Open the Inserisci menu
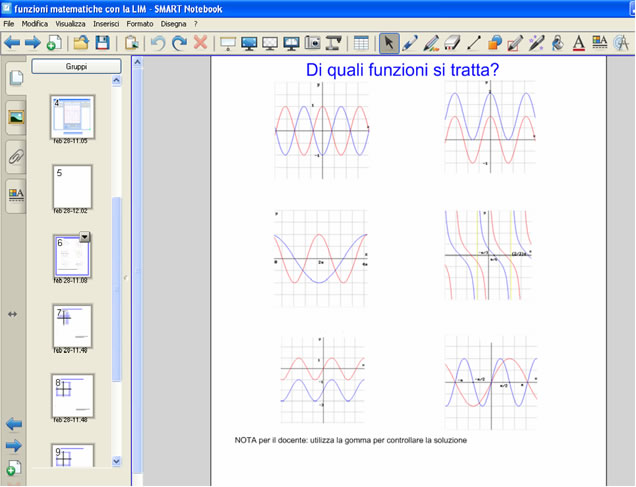Viewport: 636px width, 487px height. (x=105, y=23)
